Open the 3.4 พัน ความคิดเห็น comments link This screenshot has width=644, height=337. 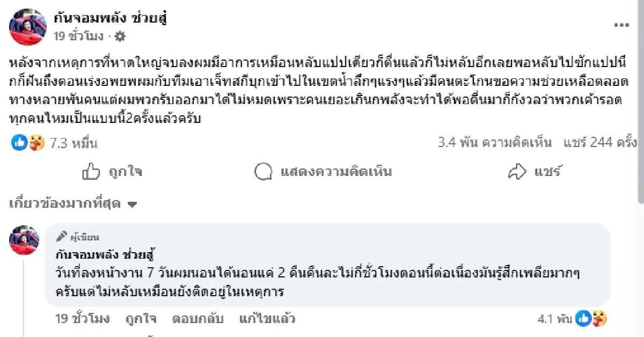tap(493, 143)
